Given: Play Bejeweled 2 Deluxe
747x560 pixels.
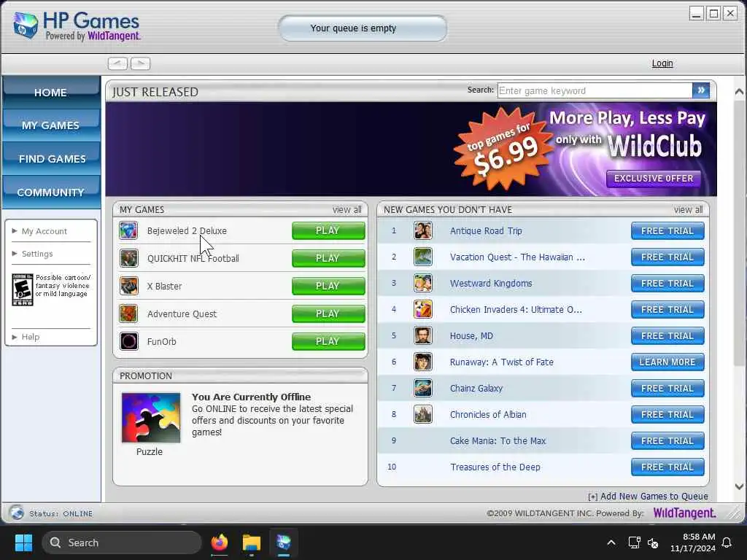Looking at the screenshot, I should point(328,230).
